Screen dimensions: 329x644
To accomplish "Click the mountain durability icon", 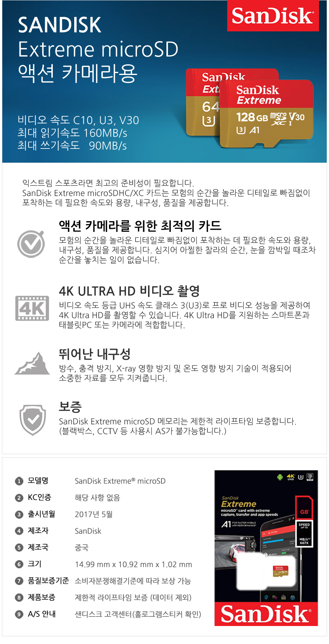I will (x=32, y=363).
